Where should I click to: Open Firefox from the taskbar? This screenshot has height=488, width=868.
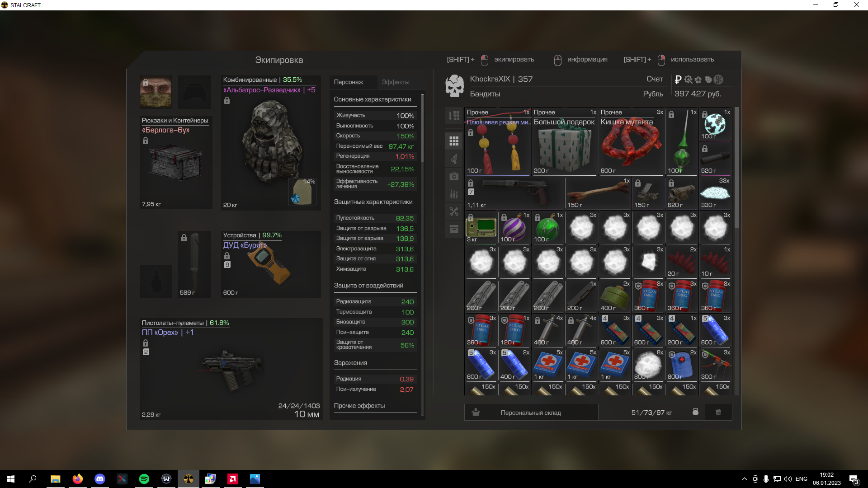click(78, 479)
